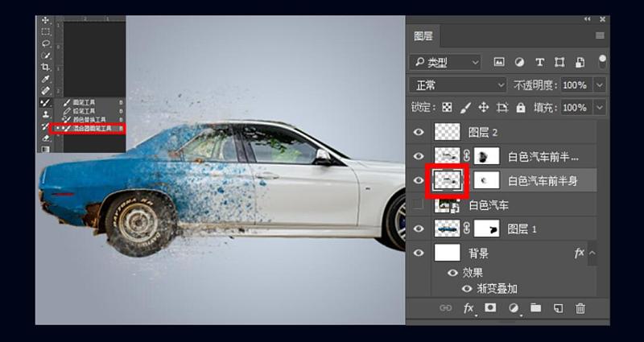Switch to the 图层 panel tab
The width and height of the screenshot is (644, 342).
pyautogui.click(x=423, y=36)
